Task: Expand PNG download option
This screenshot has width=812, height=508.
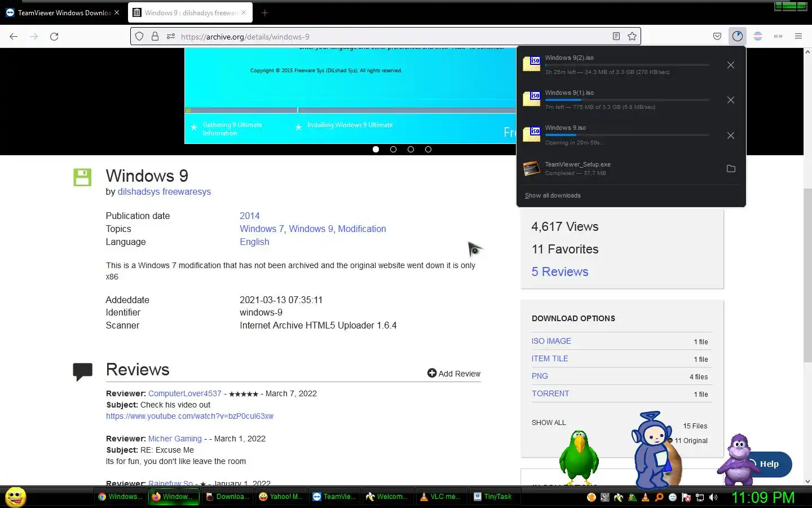Action: [540, 376]
